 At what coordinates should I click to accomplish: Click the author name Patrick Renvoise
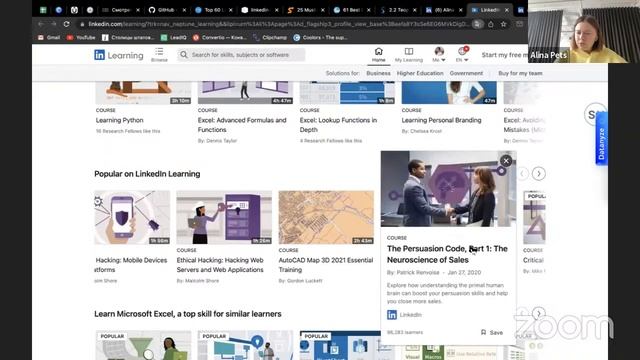pyautogui.click(x=417, y=272)
